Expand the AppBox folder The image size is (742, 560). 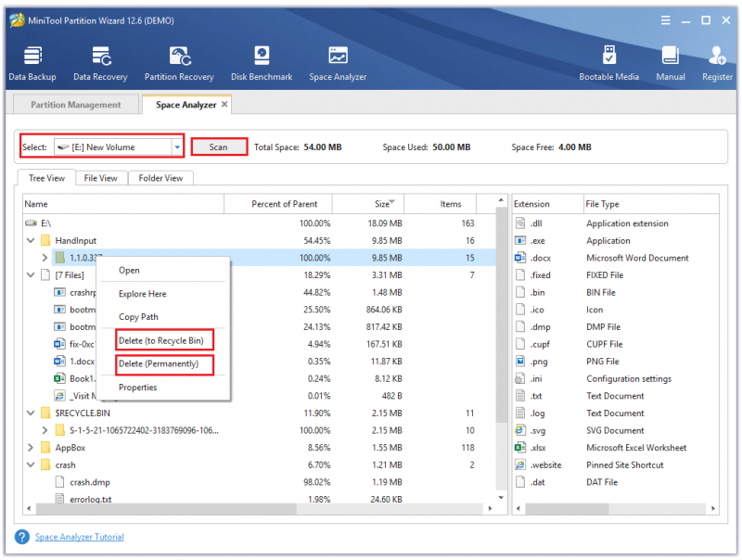pyautogui.click(x=31, y=448)
